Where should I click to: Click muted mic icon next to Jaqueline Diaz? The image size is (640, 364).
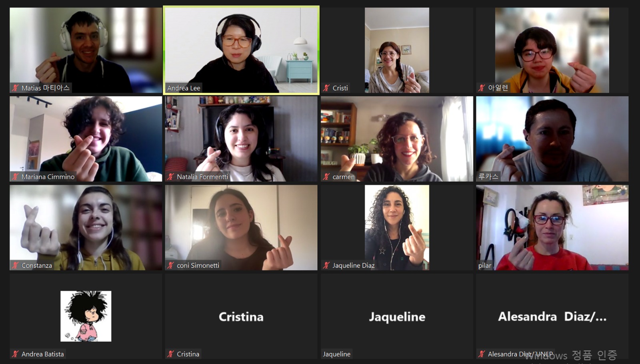pyautogui.click(x=327, y=265)
